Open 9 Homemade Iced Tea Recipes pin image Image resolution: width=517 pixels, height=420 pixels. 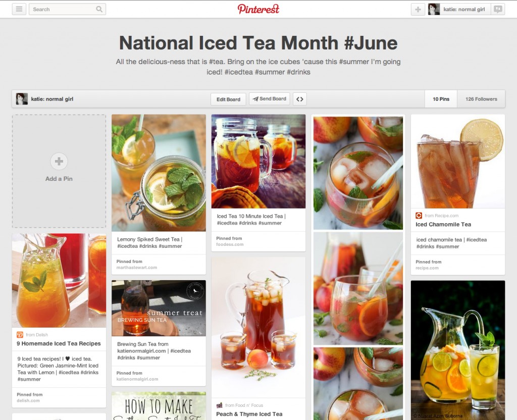[59, 281]
